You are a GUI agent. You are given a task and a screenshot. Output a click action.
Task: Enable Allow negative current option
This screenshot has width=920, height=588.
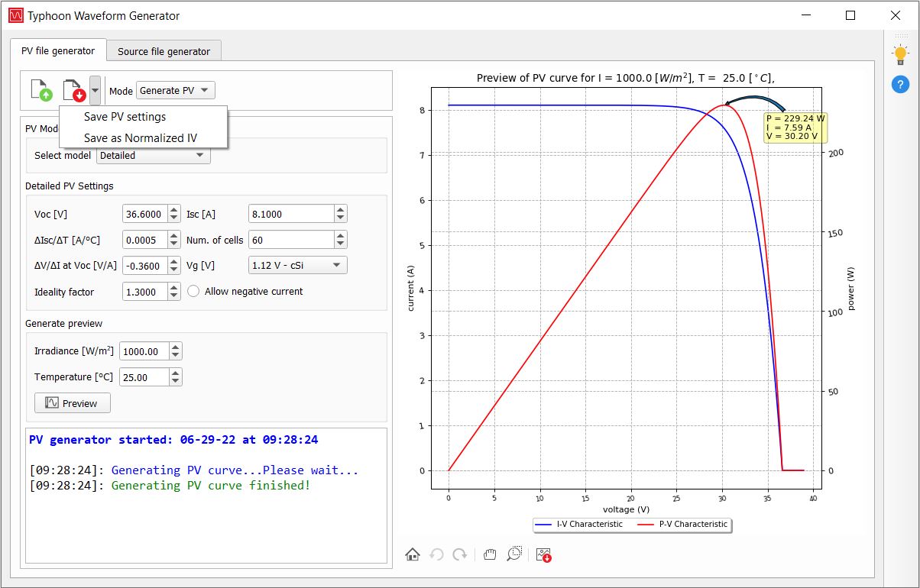(x=193, y=291)
